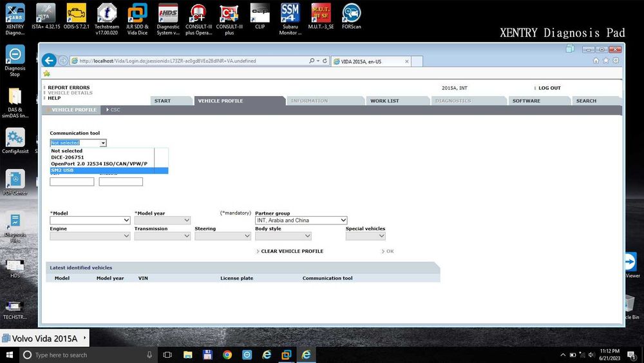
Task: Open Special vehicles dropdown
Action: (366, 236)
